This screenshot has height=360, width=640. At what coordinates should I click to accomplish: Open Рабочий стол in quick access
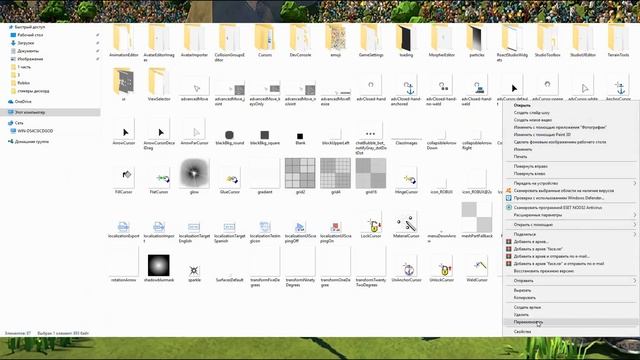click(x=30, y=35)
